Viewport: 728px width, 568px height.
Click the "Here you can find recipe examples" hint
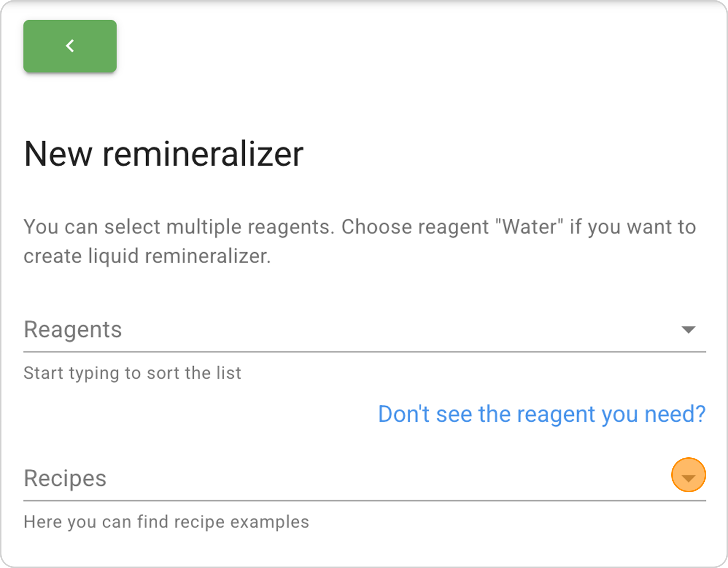coord(166,522)
